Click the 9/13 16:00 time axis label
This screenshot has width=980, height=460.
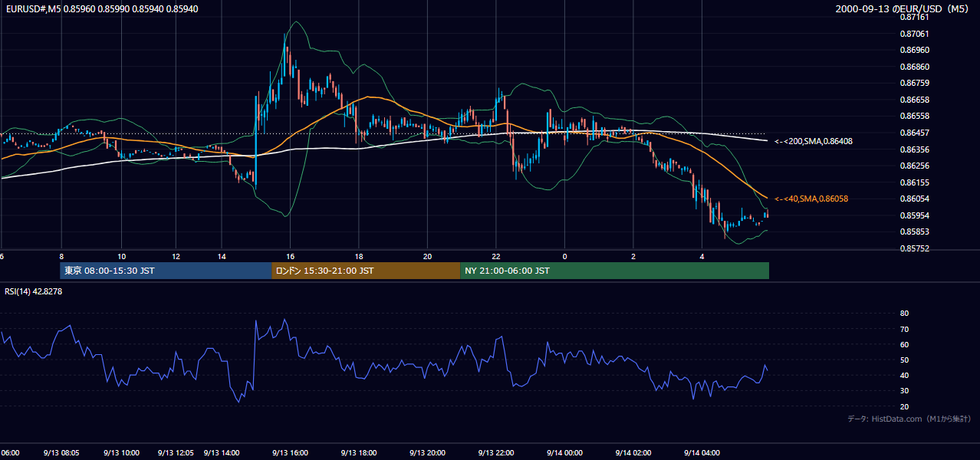click(x=290, y=452)
